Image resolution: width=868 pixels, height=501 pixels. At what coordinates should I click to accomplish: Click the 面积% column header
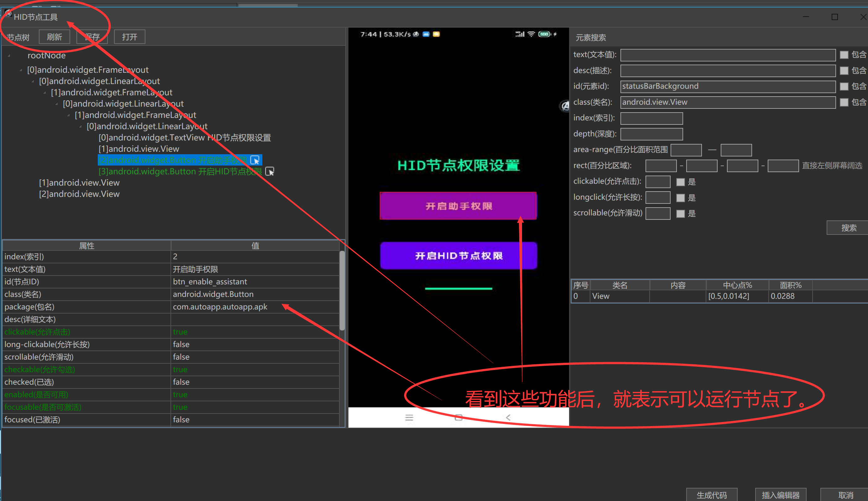pyautogui.click(x=791, y=285)
